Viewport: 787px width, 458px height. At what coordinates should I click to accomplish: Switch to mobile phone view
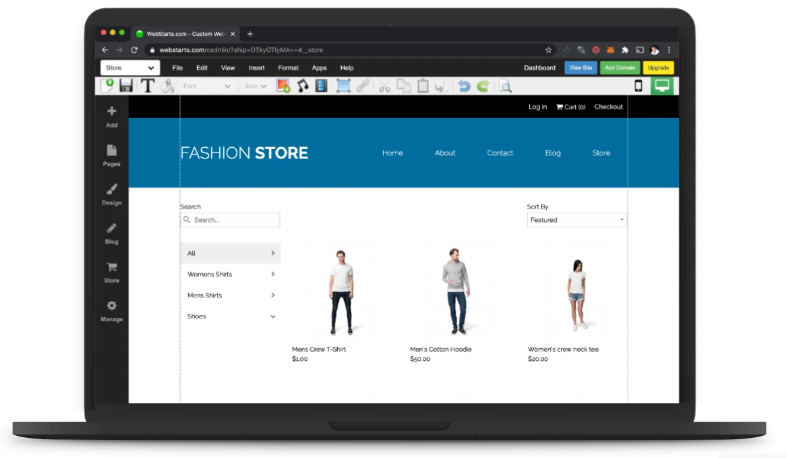click(638, 86)
